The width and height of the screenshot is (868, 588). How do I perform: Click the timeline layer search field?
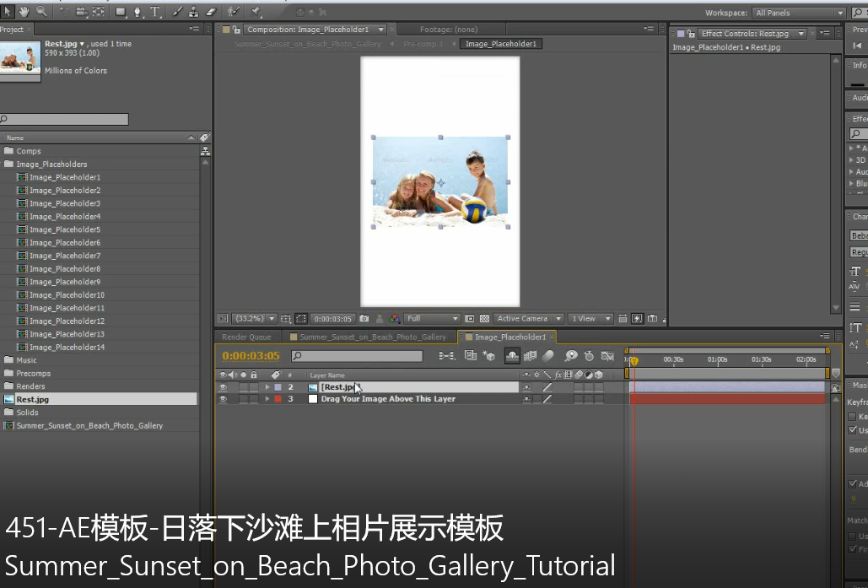[357, 357]
